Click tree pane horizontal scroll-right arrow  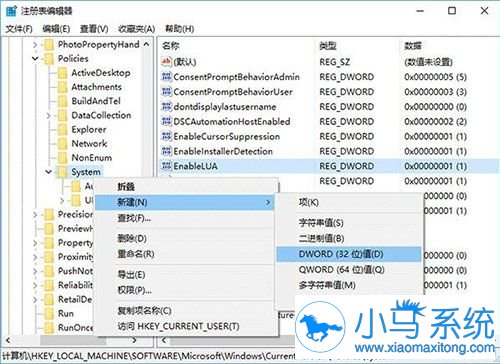pos(134,340)
